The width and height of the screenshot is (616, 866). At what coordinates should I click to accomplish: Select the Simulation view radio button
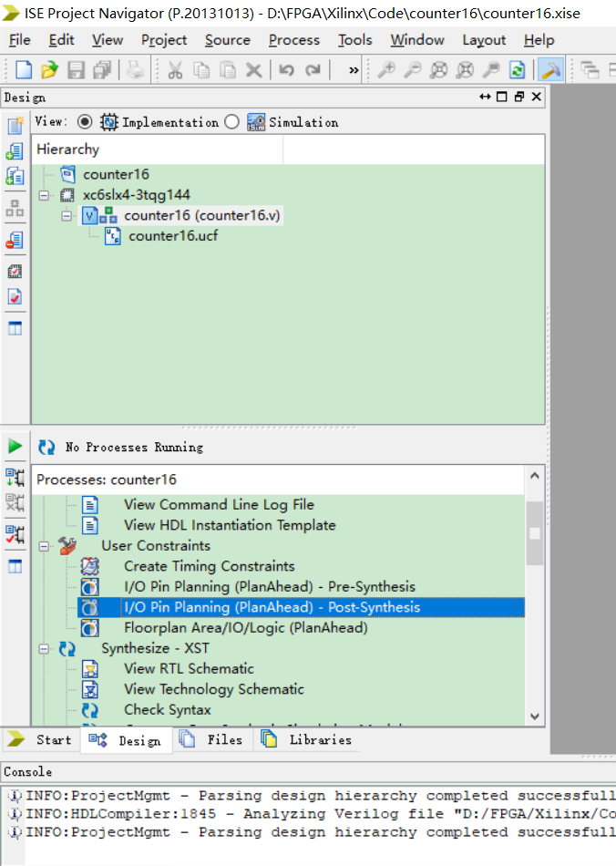pyautogui.click(x=231, y=121)
